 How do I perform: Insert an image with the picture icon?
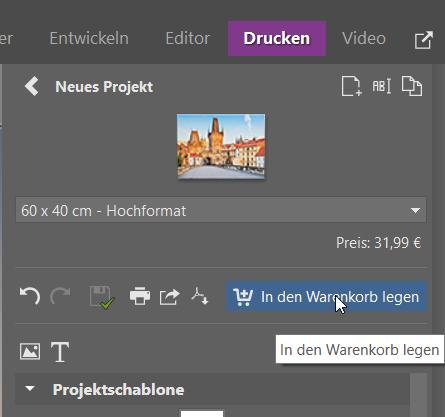pyautogui.click(x=30, y=351)
